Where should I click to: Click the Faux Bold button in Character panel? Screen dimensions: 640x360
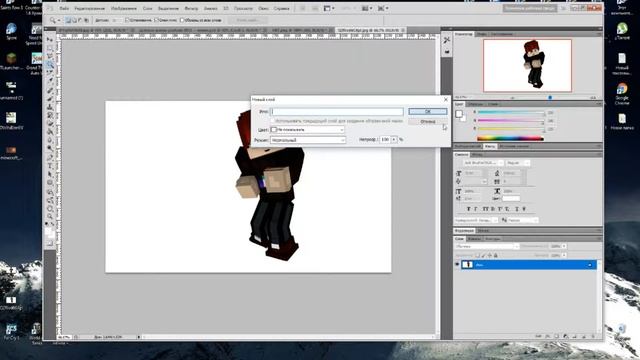pos(469,209)
